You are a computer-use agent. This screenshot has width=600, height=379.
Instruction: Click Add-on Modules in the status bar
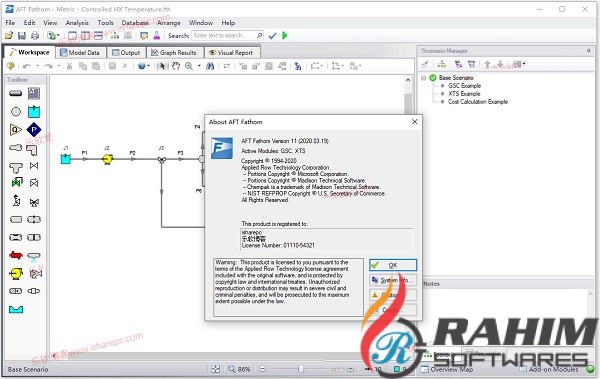point(549,369)
